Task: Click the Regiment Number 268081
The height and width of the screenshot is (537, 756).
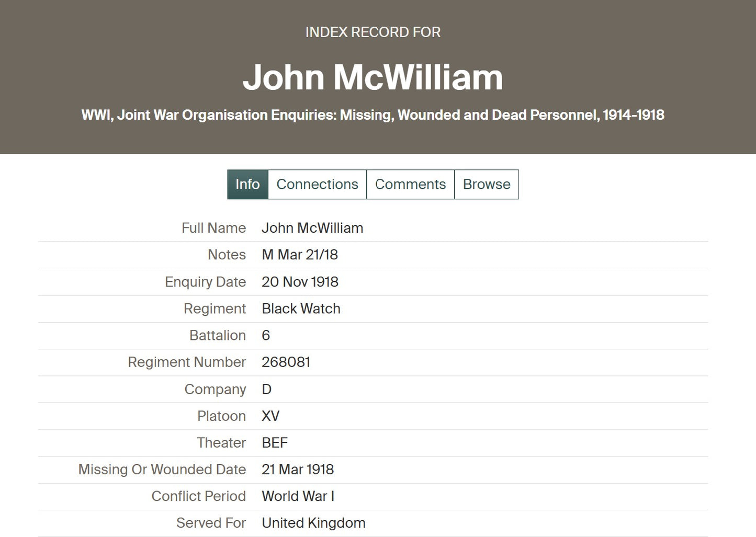Action: click(x=286, y=362)
